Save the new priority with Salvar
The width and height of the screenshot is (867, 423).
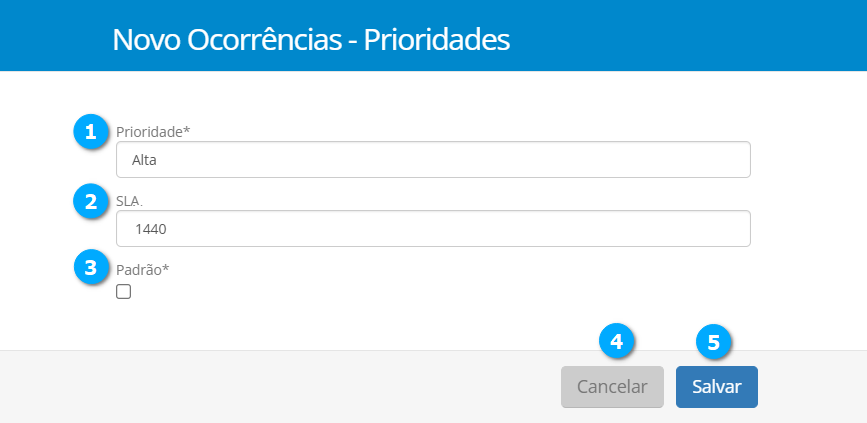click(x=716, y=387)
